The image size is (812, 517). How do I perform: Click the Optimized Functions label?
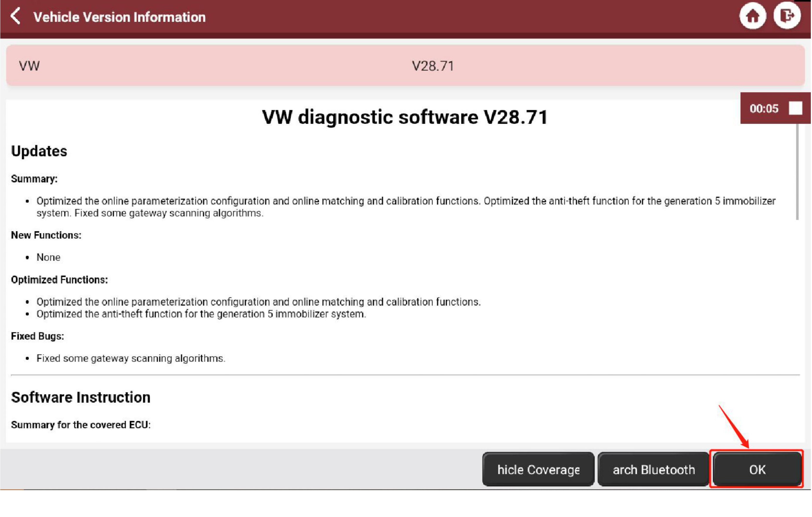pyautogui.click(x=59, y=280)
